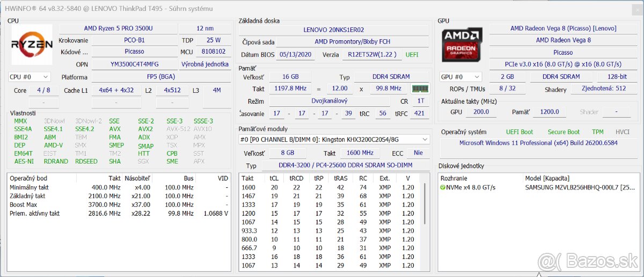Click the Boost Max row
Viewport: 644px width, 277px height.
click(119, 205)
